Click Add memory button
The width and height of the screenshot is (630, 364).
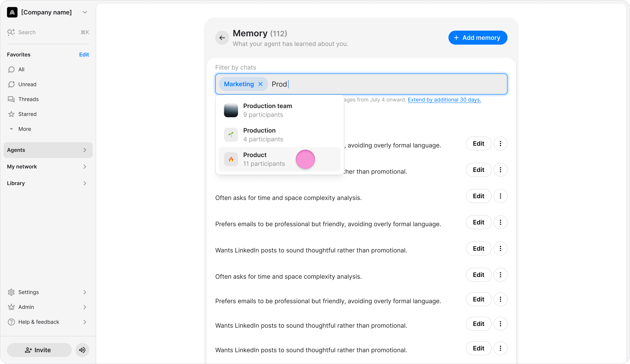click(x=478, y=38)
